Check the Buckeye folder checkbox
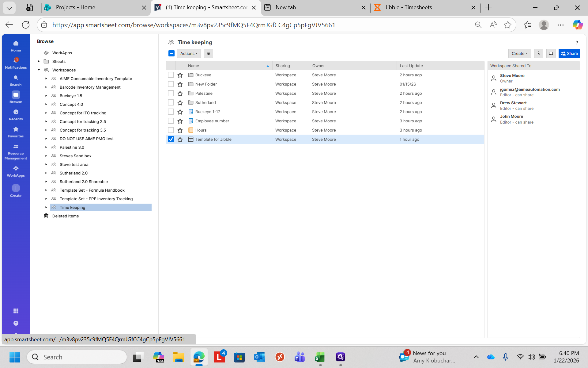The height and width of the screenshot is (368, 588). tap(171, 75)
